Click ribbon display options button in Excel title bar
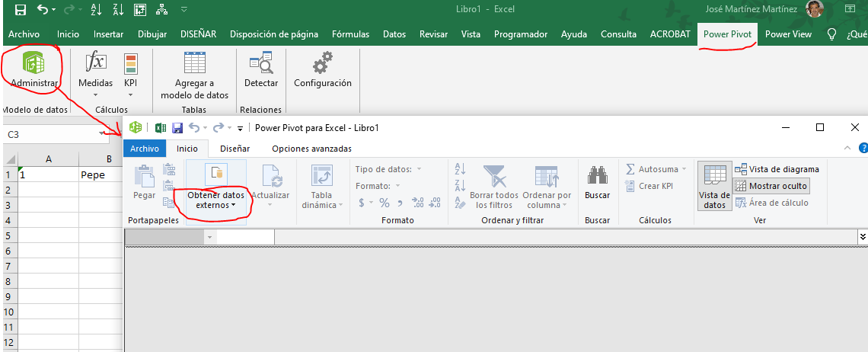The image size is (868, 352). (x=849, y=9)
